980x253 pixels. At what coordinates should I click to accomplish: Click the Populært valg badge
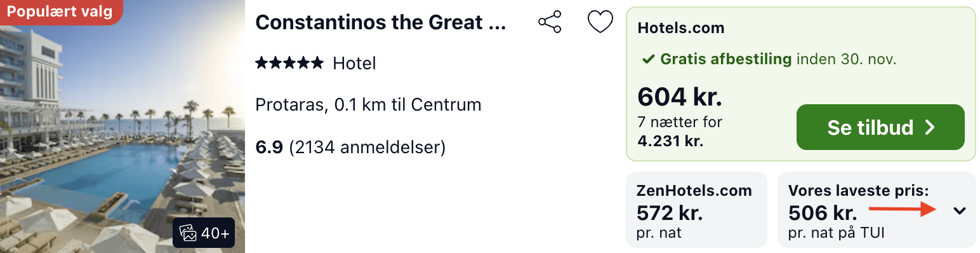[x=60, y=12]
